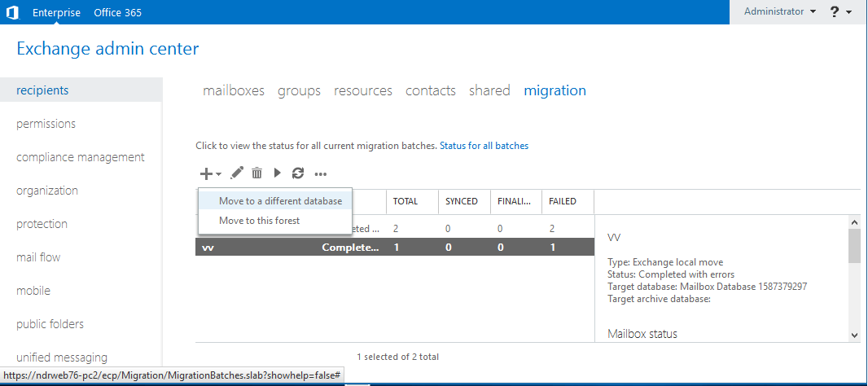Choose 'Move to this forest' menu entry
Screen dimensions: 868x386
point(259,221)
